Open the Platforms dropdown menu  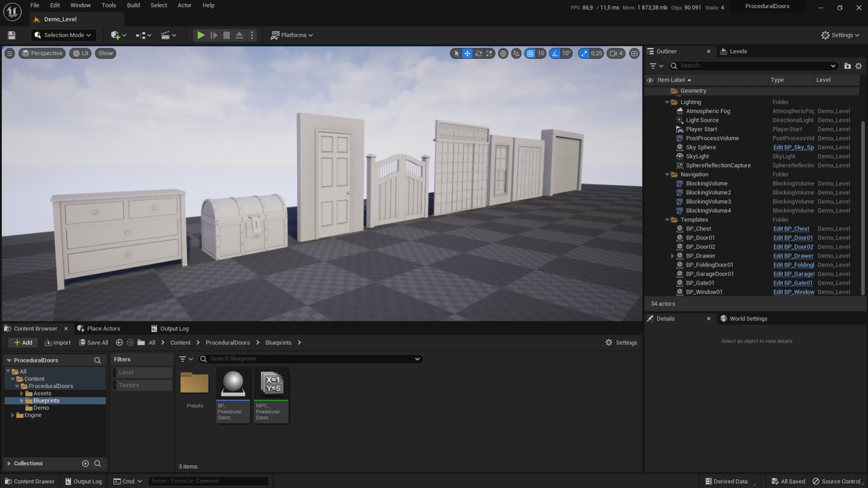(292, 35)
